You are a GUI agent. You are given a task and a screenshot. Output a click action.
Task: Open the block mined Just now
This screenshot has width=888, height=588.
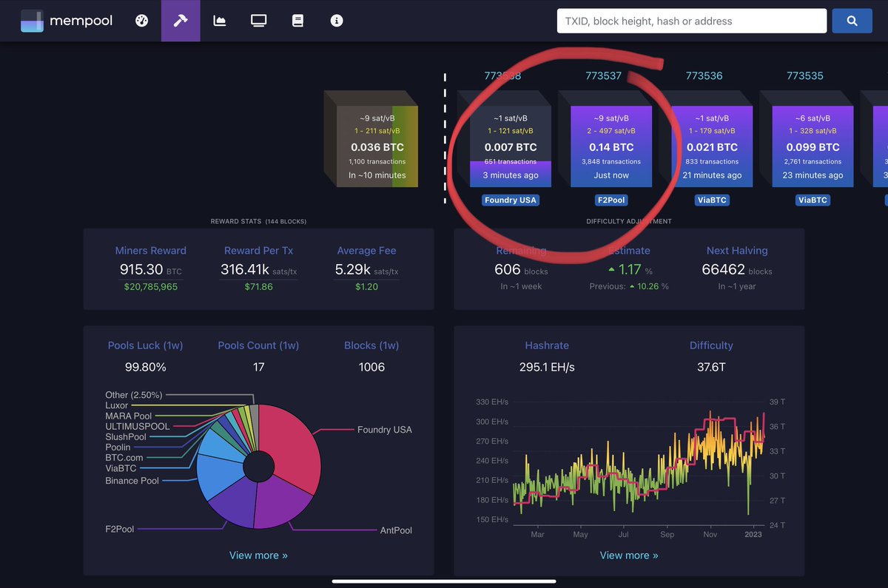611,146
